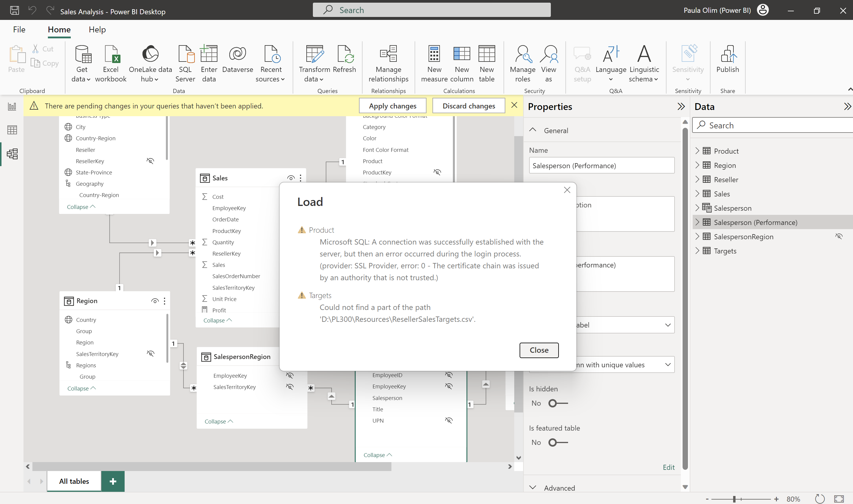Open the File menu
853x504 pixels.
[19, 29]
